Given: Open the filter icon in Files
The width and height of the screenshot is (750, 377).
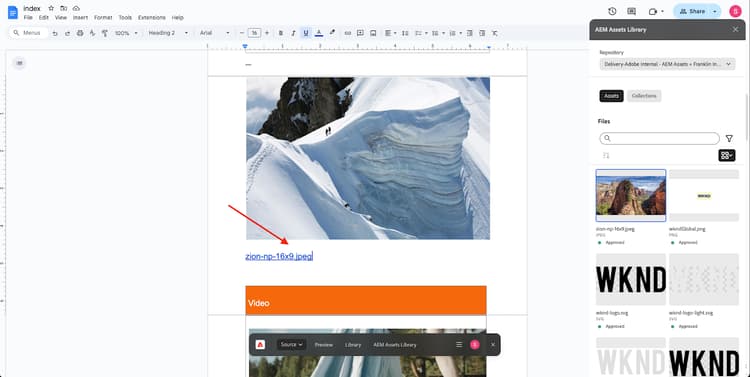Looking at the screenshot, I should tap(729, 138).
